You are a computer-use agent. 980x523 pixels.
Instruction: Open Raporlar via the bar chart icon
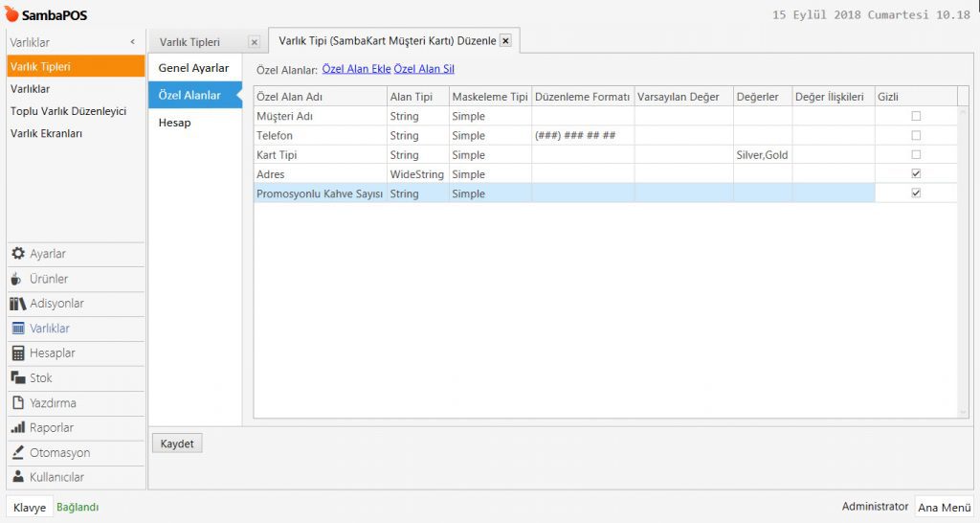(18, 428)
